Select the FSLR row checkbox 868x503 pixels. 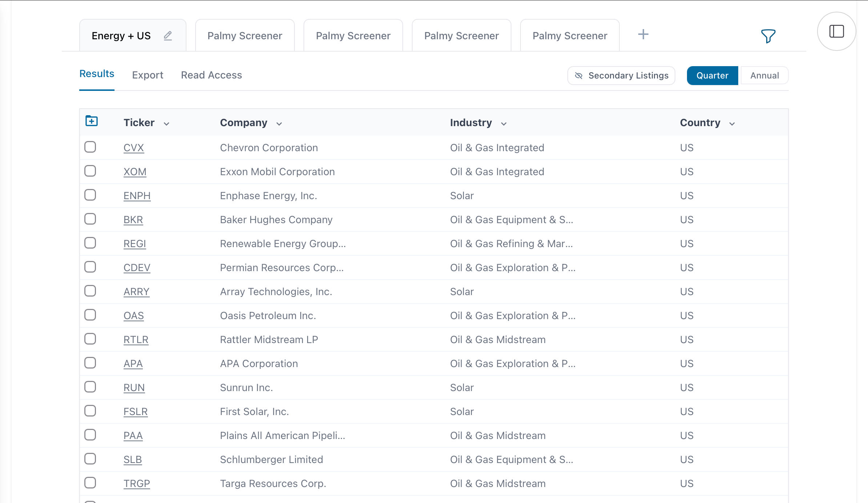pyautogui.click(x=90, y=411)
